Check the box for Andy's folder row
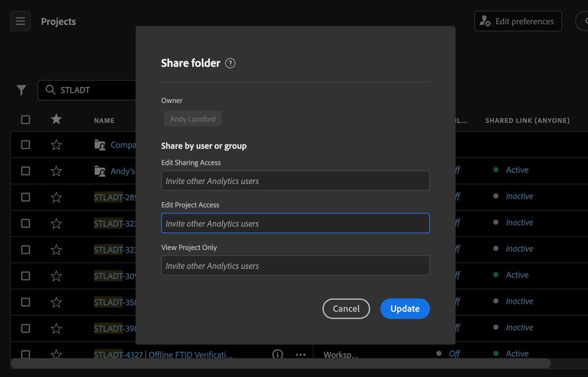 tap(25, 171)
